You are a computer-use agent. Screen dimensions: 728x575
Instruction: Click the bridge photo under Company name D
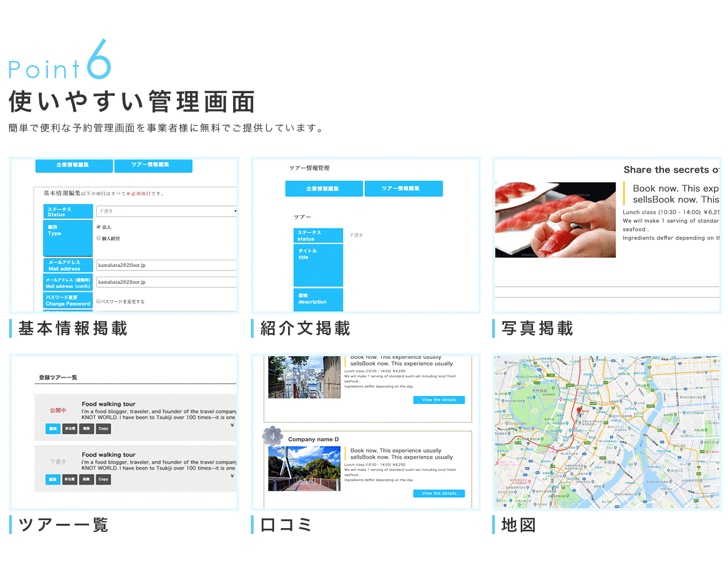pyautogui.click(x=304, y=468)
